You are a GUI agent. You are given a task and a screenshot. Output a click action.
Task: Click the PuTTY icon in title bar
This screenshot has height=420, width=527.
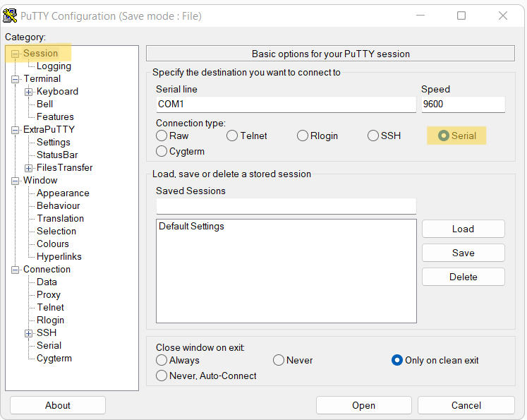10,16
